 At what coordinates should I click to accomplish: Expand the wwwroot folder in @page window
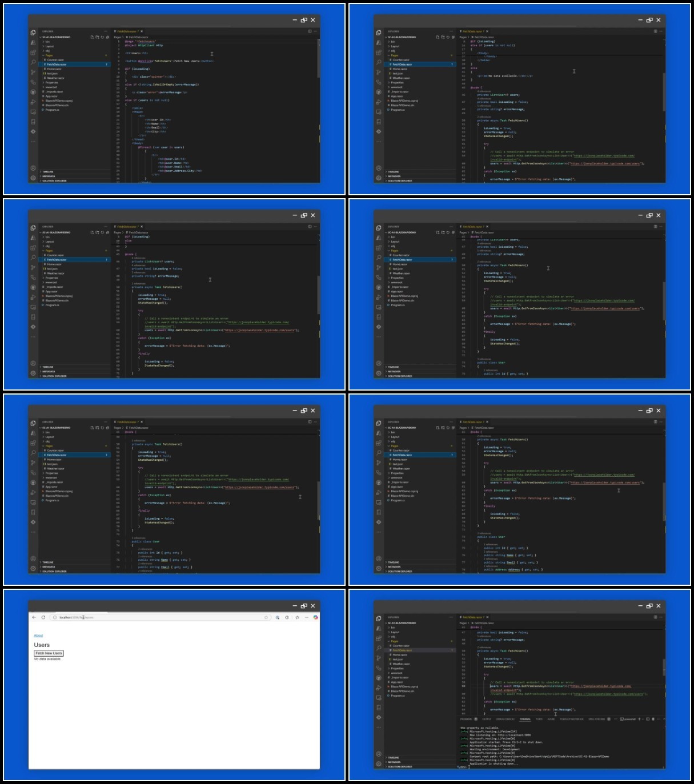coord(74,87)
